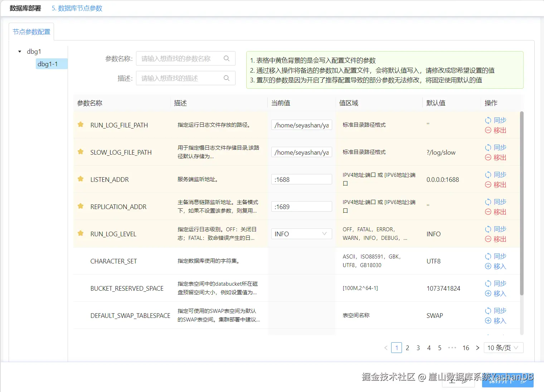Jump ahead with pagination ellipsis
This screenshot has height=392, width=544.
pyautogui.click(x=452, y=348)
